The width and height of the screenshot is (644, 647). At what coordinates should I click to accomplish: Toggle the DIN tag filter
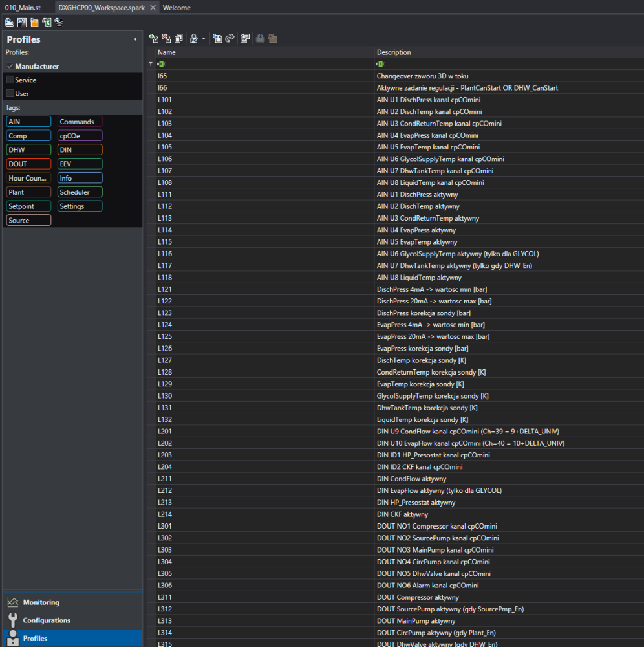pos(80,149)
